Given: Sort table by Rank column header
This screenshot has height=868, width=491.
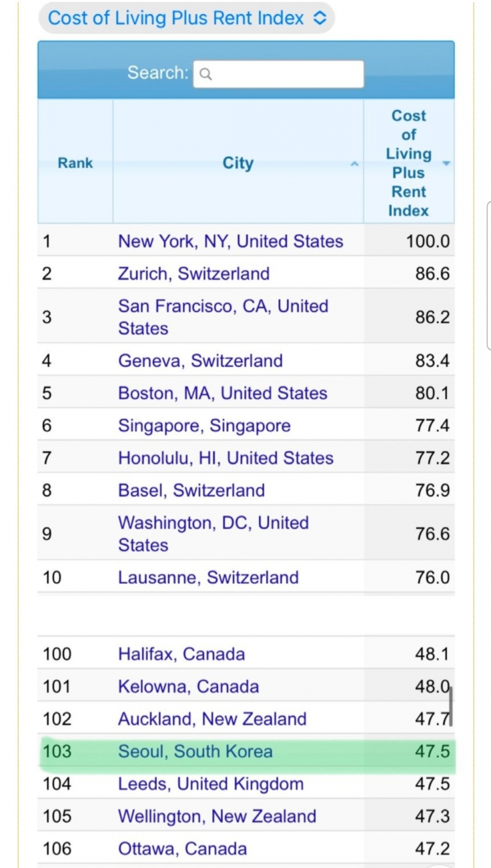Looking at the screenshot, I should point(75,163).
